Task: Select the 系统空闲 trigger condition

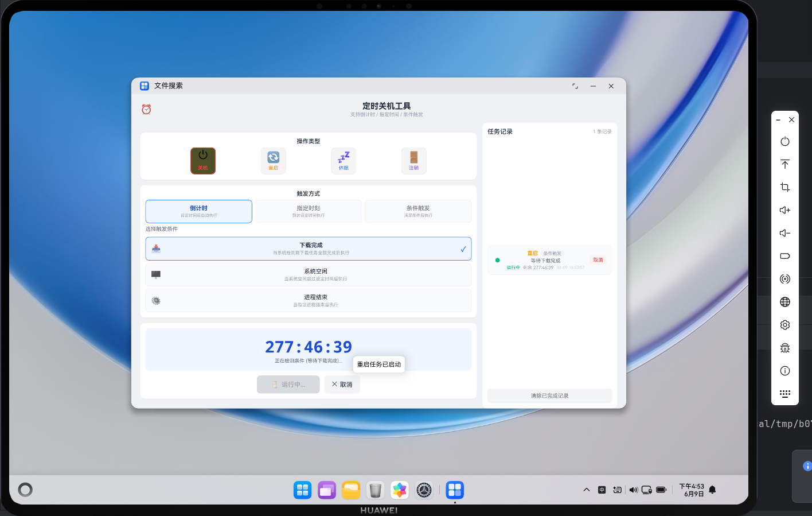Action: click(309, 274)
